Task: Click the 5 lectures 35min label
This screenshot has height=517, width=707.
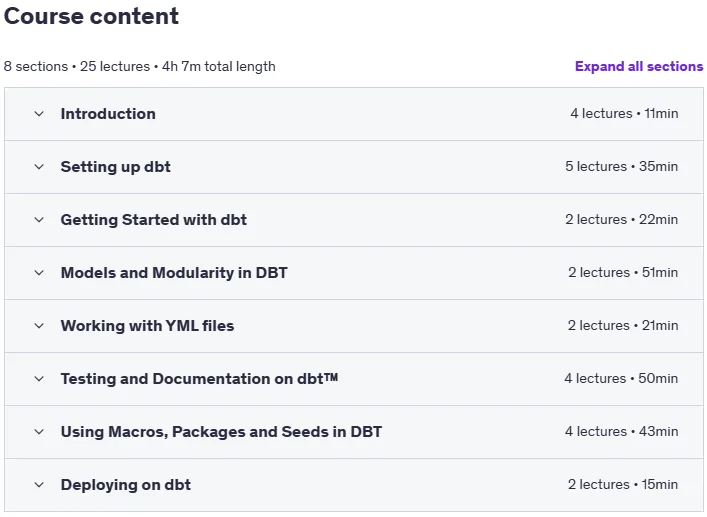Action: click(x=621, y=166)
